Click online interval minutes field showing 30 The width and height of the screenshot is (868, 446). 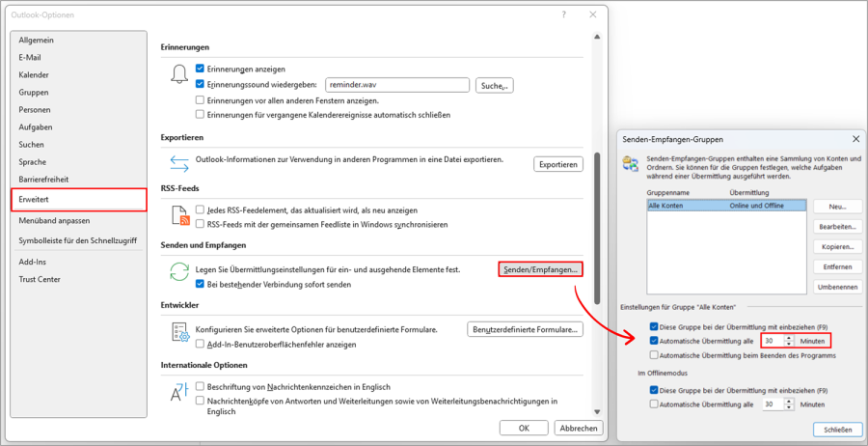point(773,341)
